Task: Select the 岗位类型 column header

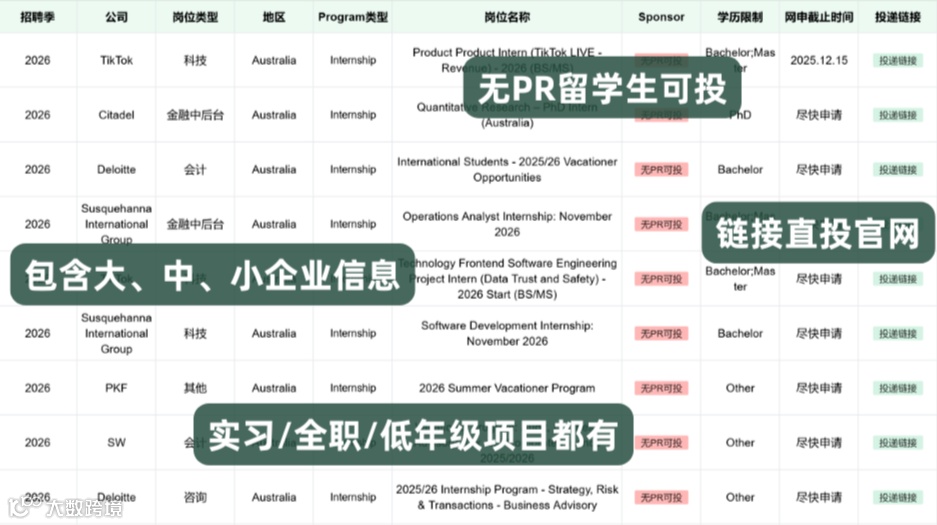Action: (195, 17)
